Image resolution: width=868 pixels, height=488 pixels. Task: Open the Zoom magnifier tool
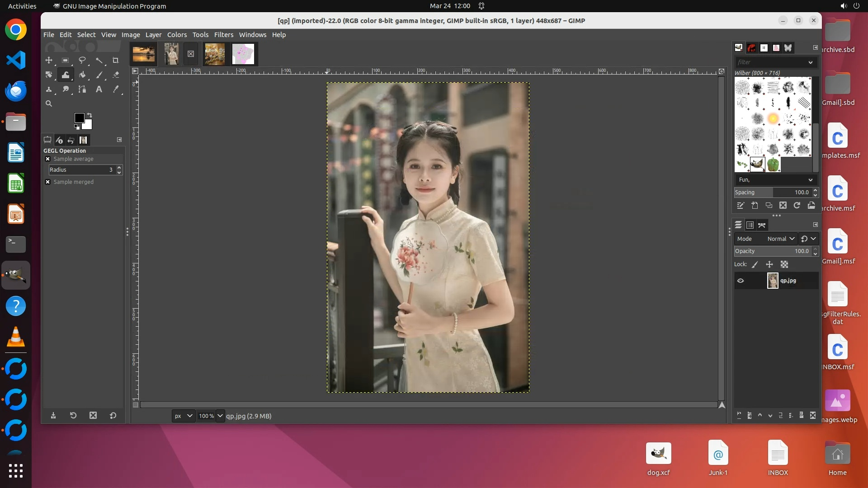pyautogui.click(x=49, y=103)
